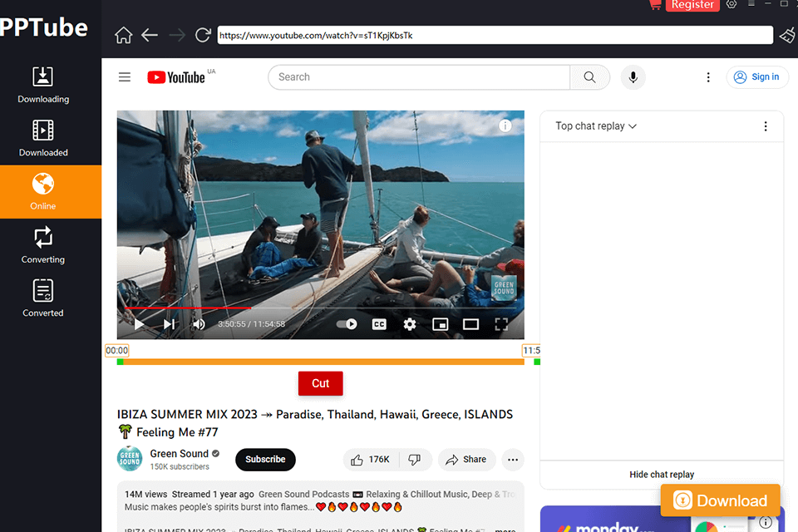Open YouTube settings three-dot menu
This screenshot has height=532, width=798.
coord(708,76)
